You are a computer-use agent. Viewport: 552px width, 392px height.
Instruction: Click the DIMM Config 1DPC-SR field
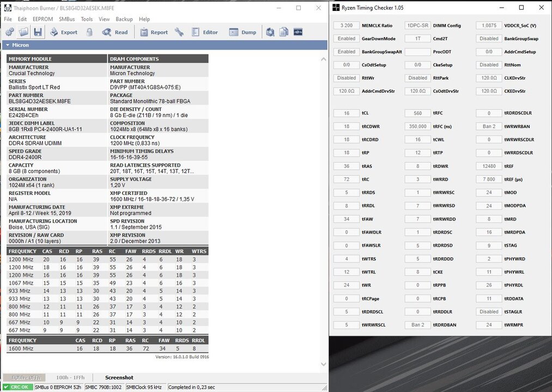click(417, 26)
